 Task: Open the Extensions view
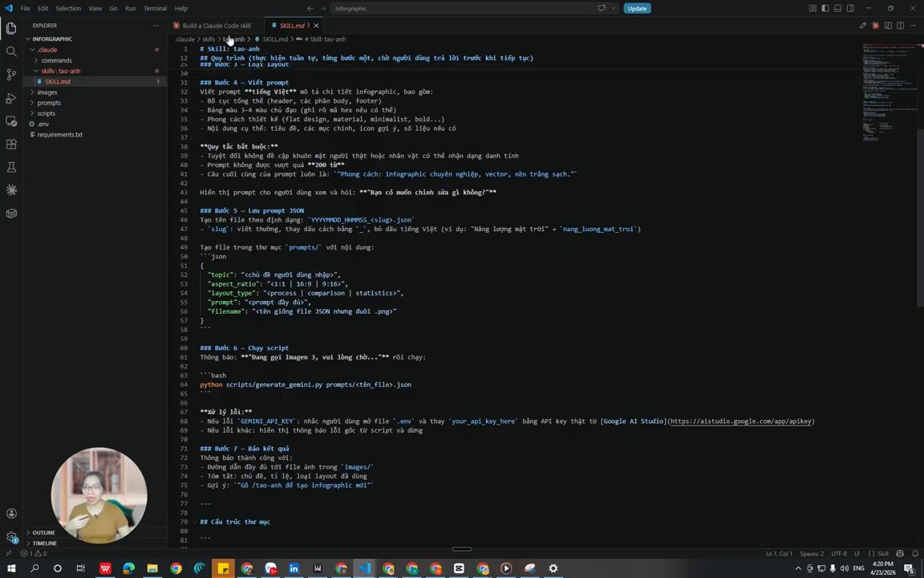click(x=11, y=144)
